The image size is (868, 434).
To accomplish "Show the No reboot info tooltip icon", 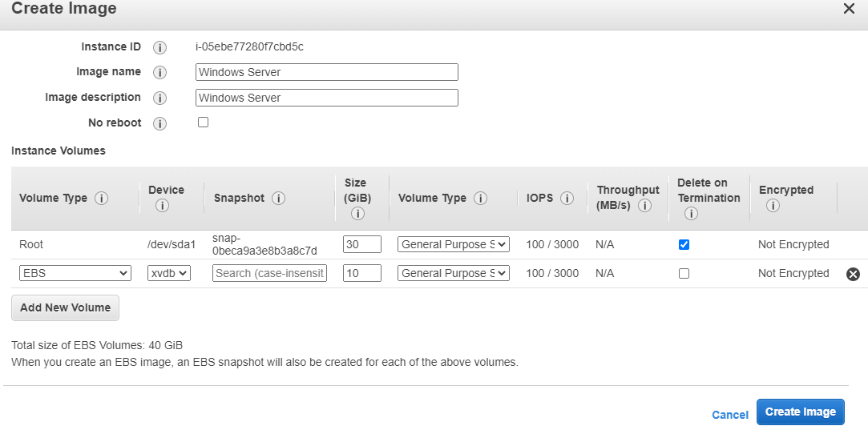I will point(159,123).
